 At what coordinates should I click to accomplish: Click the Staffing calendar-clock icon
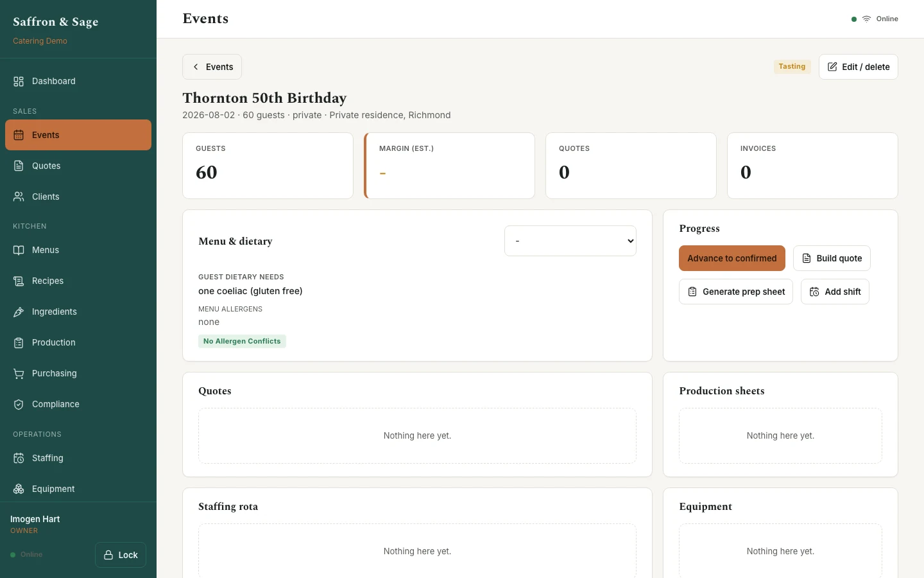tap(19, 459)
